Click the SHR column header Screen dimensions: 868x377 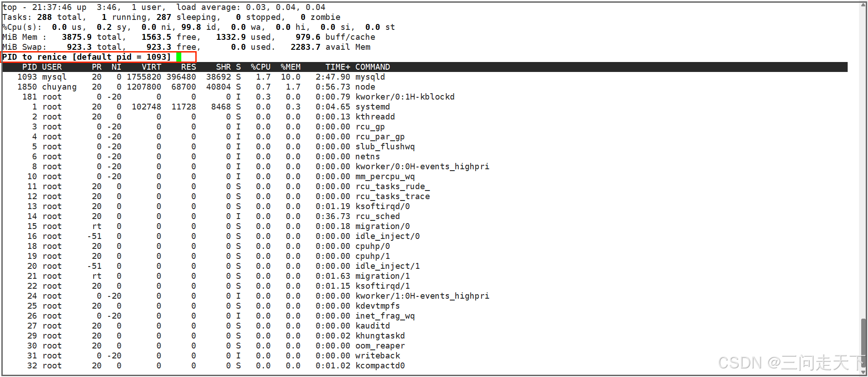coord(223,67)
